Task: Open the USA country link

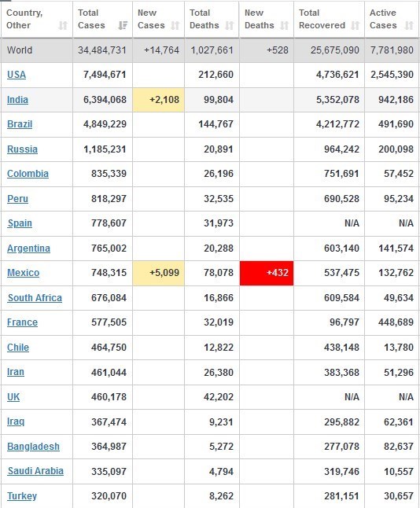Action: pyautogui.click(x=17, y=75)
